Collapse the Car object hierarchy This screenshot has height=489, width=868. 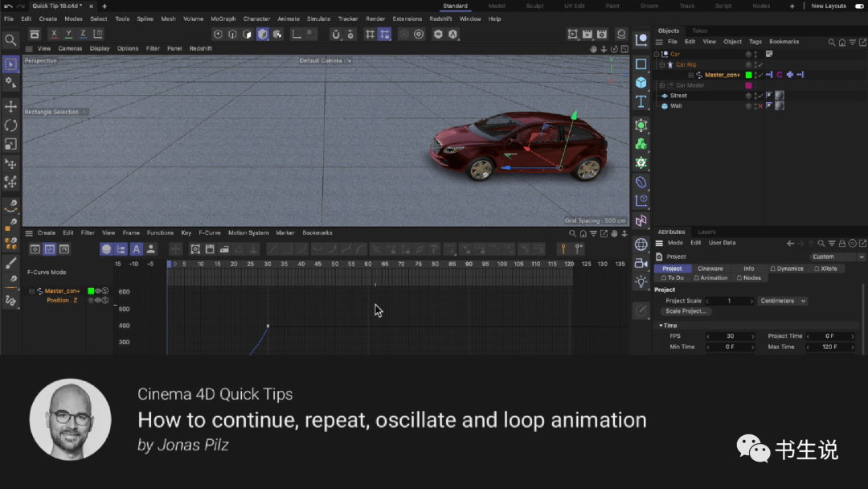(x=657, y=54)
